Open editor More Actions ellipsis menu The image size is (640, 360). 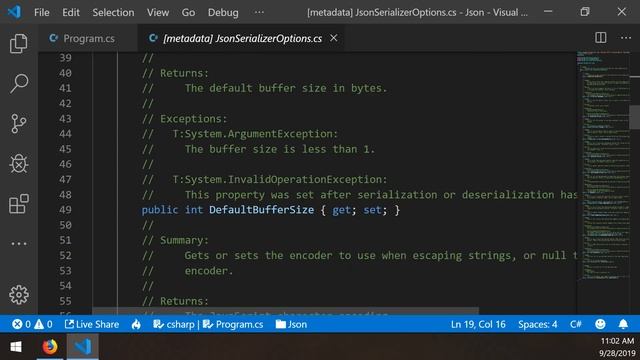coord(626,38)
